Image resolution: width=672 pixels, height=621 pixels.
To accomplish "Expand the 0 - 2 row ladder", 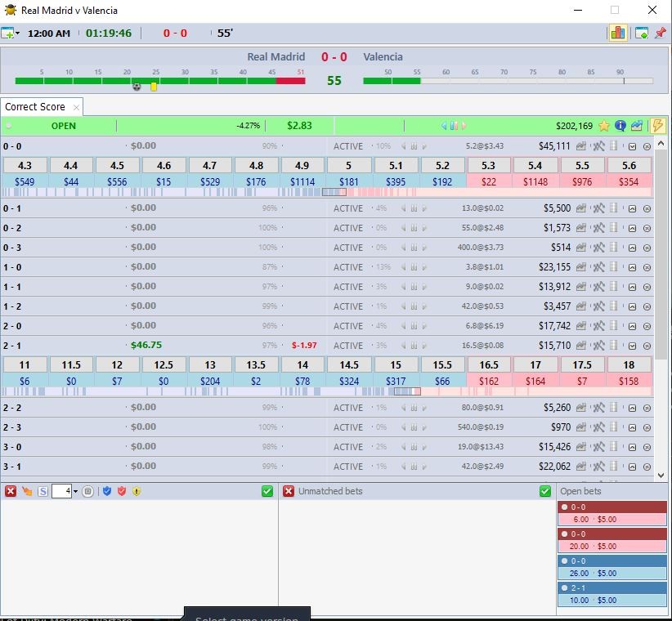I will tap(632, 228).
